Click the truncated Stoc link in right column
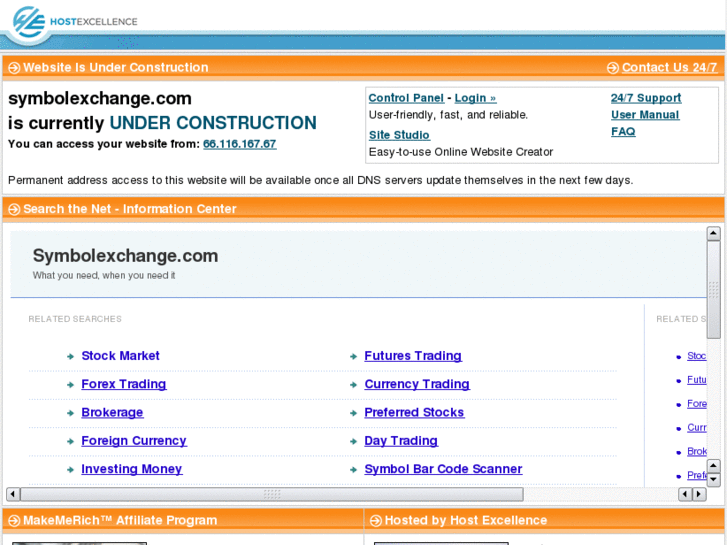Viewport: 727px width, 545px height. 696,356
